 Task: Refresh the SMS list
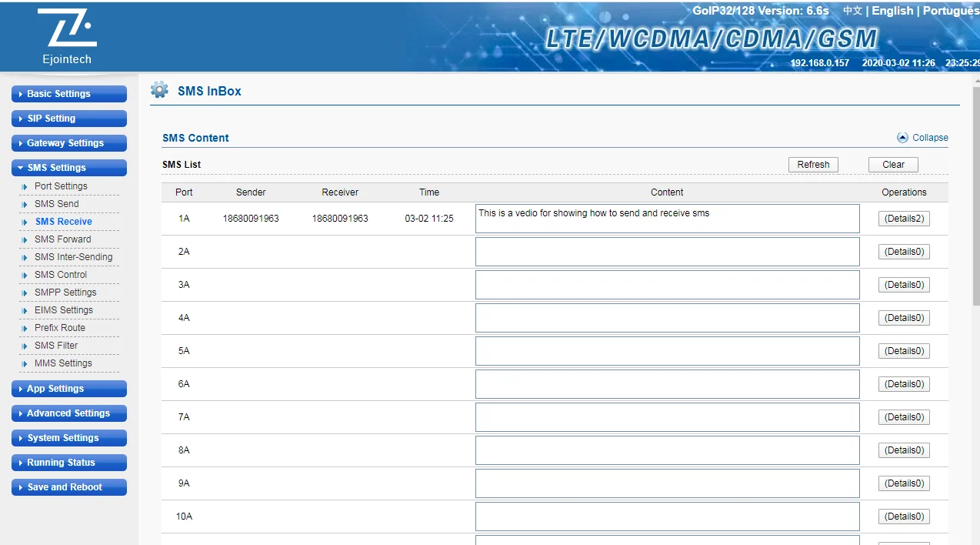click(813, 165)
